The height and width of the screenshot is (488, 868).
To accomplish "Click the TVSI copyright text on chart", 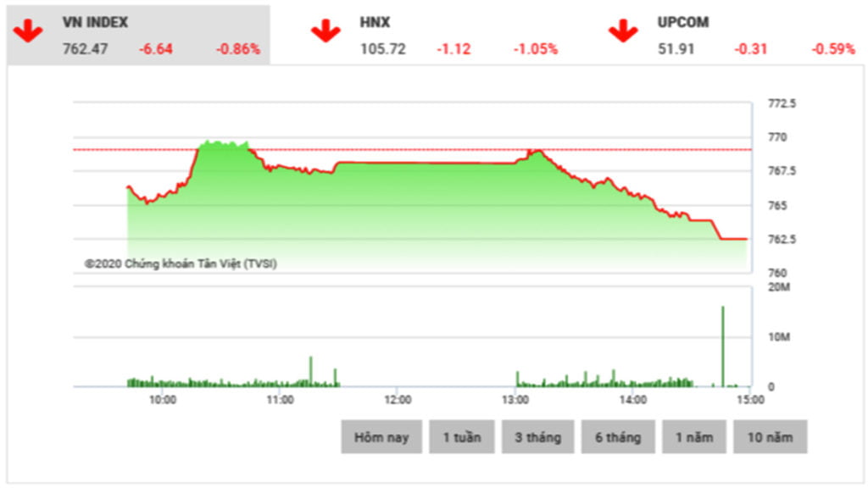I will (x=181, y=263).
